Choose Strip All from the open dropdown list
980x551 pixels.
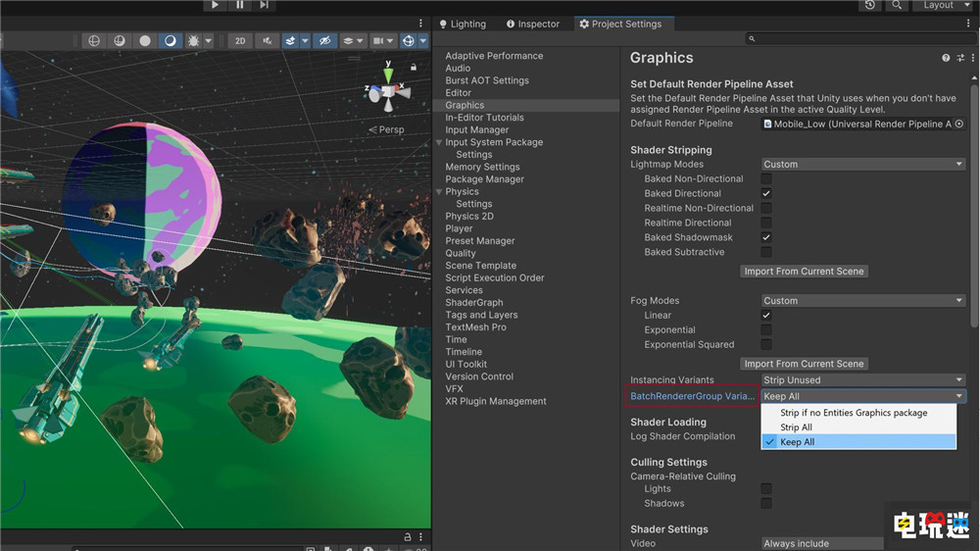coord(796,427)
